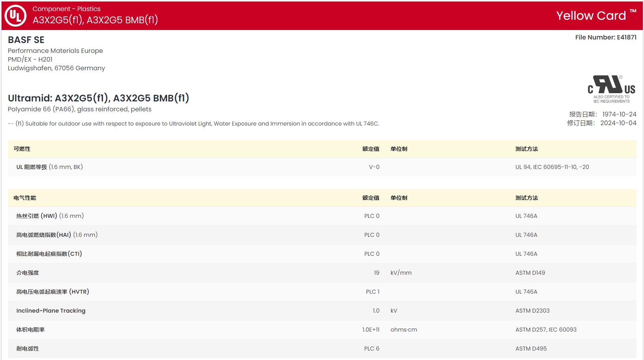Click 'PLC 6' arc resistance value
Image resolution: width=644 pixels, height=360 pixels.
pyautogui.click(x=372, y=349)
